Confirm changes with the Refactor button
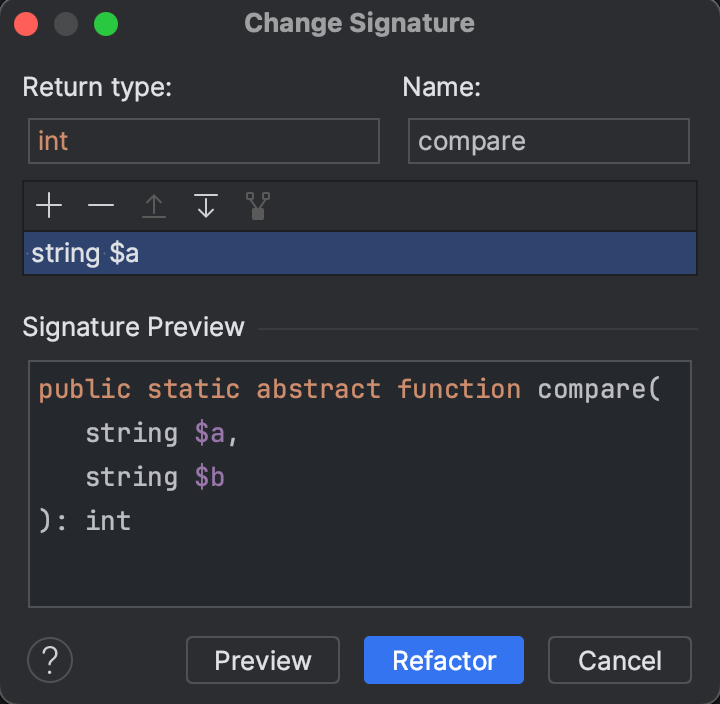720x704 pixels. (444, 660)
